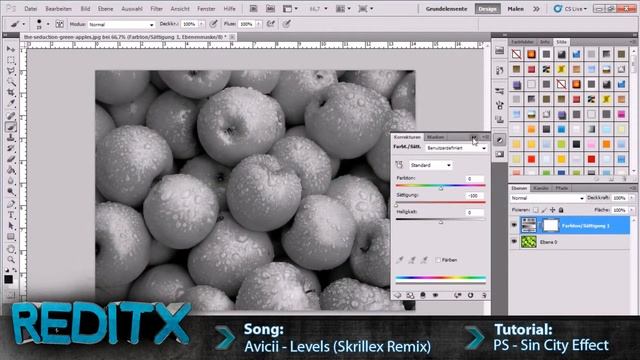Viewport: 640px width, 360px height.
Task: Open Mini Bridge from the application bar
Action: pyautogui.click(x=270, y=9)
